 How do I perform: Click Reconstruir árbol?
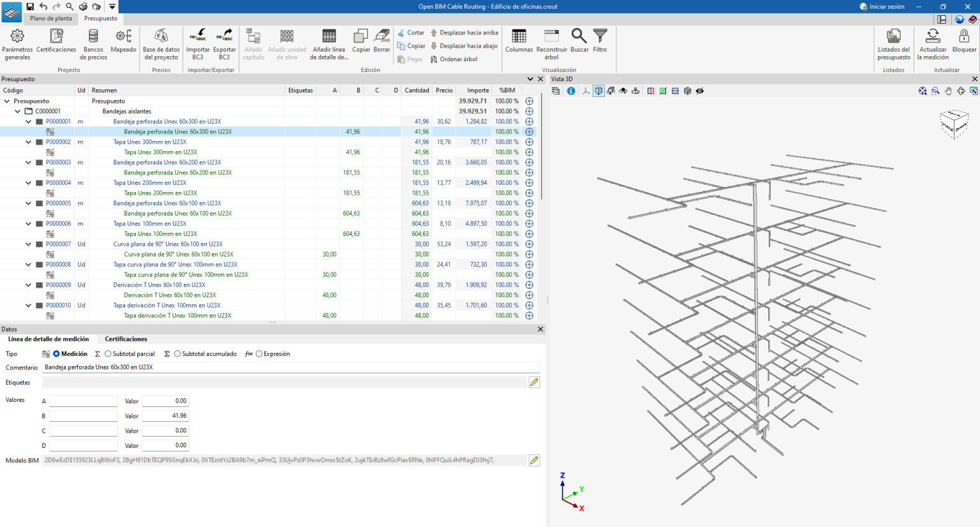pos(552,44)
